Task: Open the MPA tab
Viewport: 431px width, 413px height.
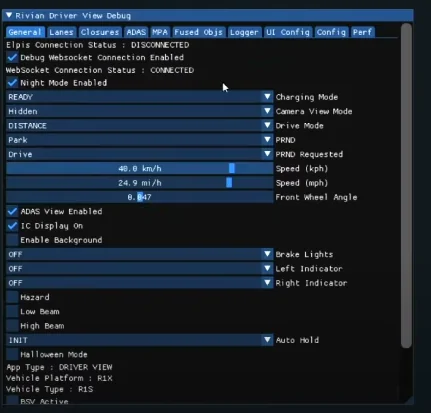Action: [x=160, y=32]
